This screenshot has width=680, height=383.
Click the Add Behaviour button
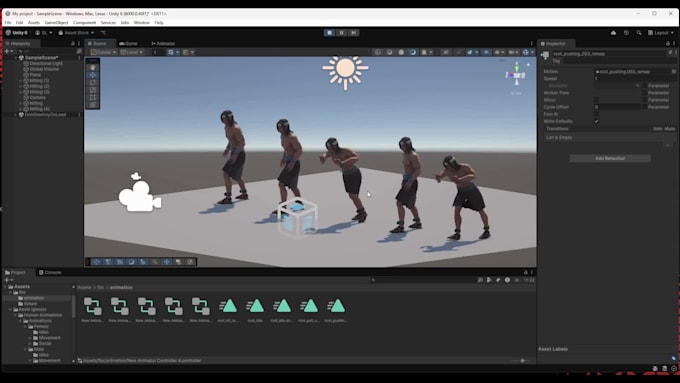point(610,158)
